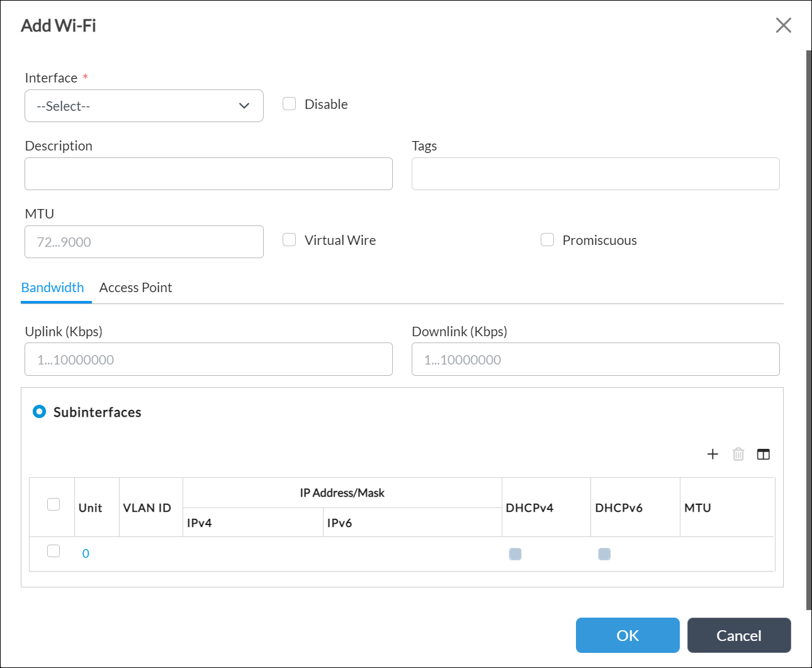812x668 pixels.
Task: Open the Interface dropdown
Action: coord(144,106)
